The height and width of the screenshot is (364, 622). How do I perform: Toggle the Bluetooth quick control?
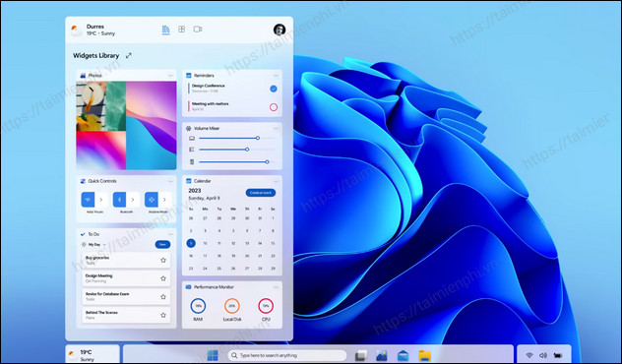tap(119, 200)
